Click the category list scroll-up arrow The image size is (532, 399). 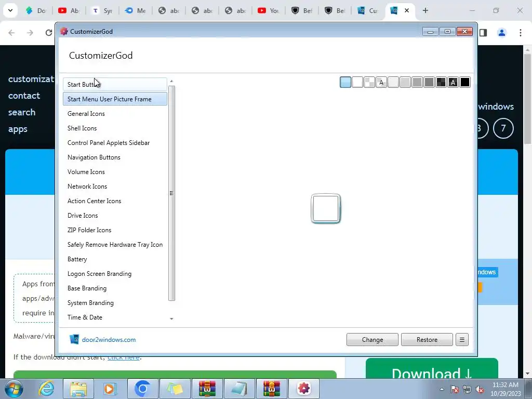tap(171, 81)
